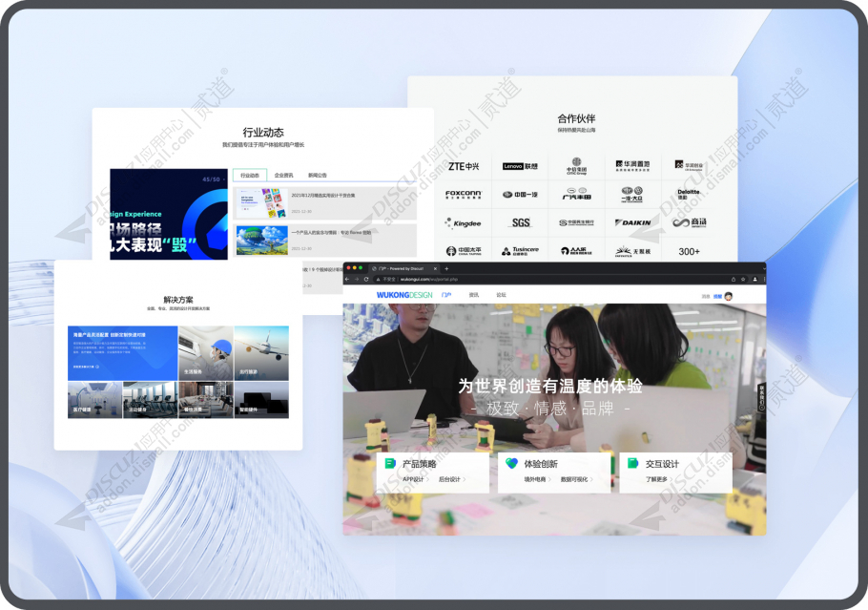Screen dimensions: 868x610
Task: Click the user avatar in site header
Action: [729, 297]
